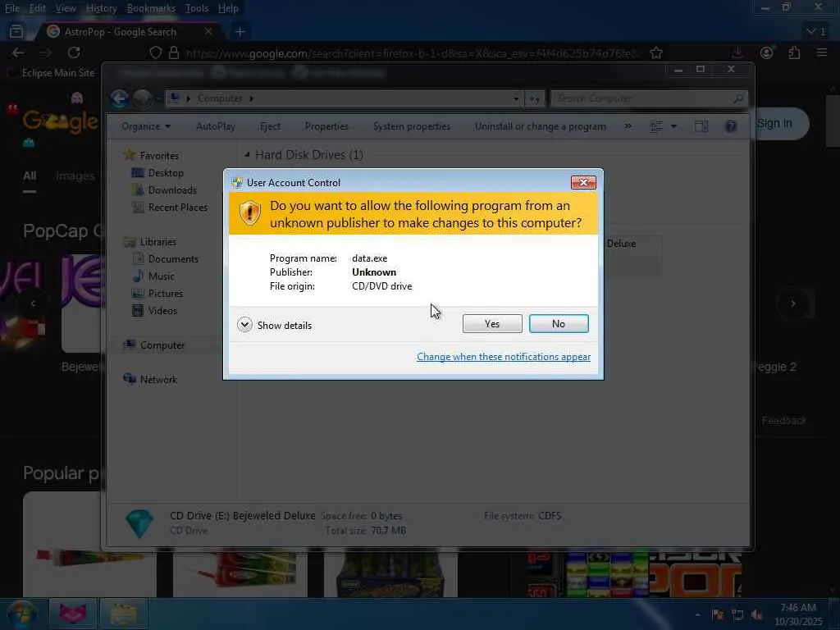
Task: Click Yes in the User Account Control dialog
Action: click(492, 323)
